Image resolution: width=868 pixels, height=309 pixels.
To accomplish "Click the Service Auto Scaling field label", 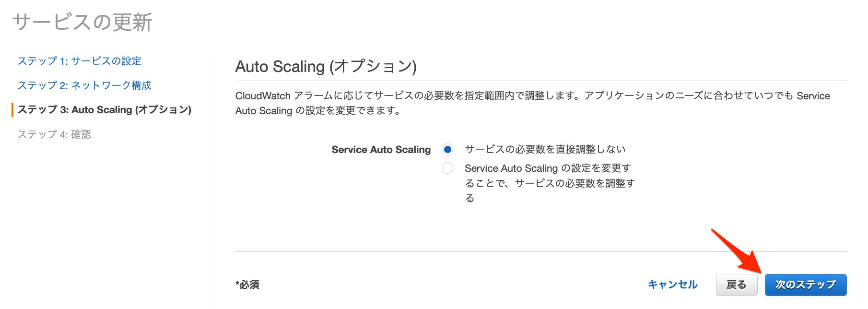I will (380, 149).
